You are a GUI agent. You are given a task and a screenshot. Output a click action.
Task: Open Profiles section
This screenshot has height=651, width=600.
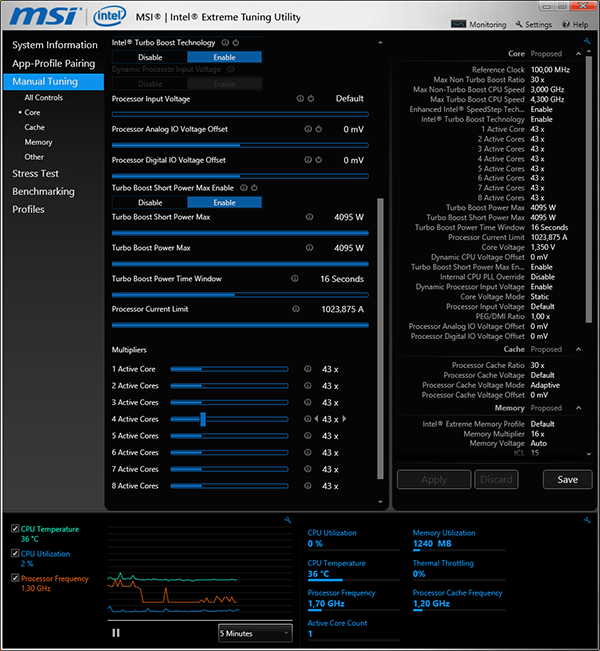coord(28,209)
